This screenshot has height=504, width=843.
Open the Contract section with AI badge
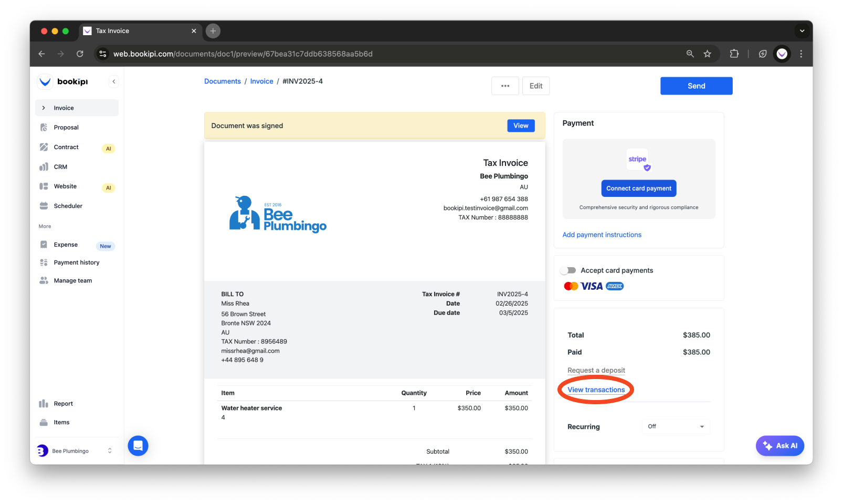point(66,147)
